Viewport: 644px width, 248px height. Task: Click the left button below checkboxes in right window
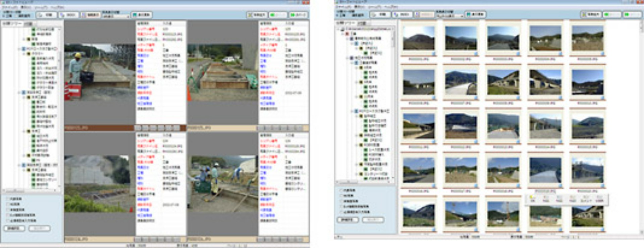347,220
